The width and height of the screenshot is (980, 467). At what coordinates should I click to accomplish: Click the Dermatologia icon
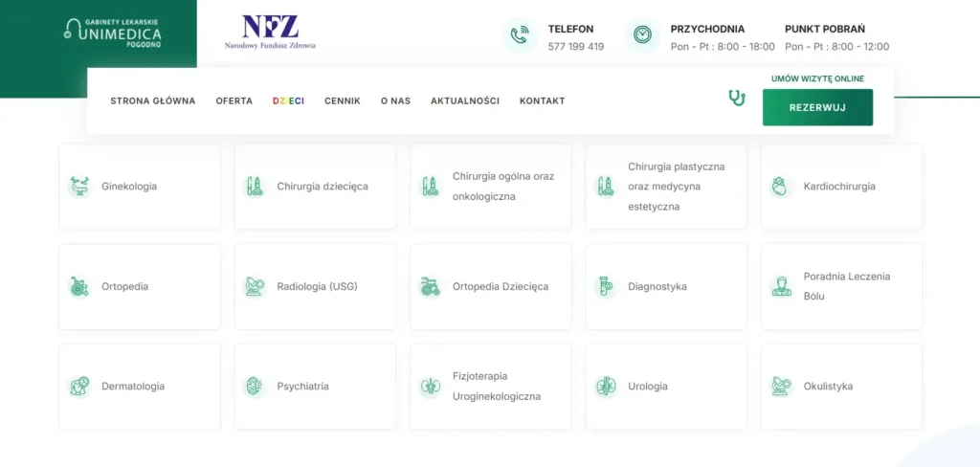pos(78,387)
